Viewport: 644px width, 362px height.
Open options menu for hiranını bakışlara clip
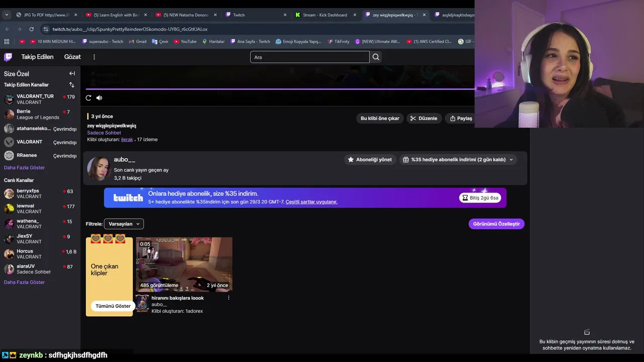coord(228,298)
